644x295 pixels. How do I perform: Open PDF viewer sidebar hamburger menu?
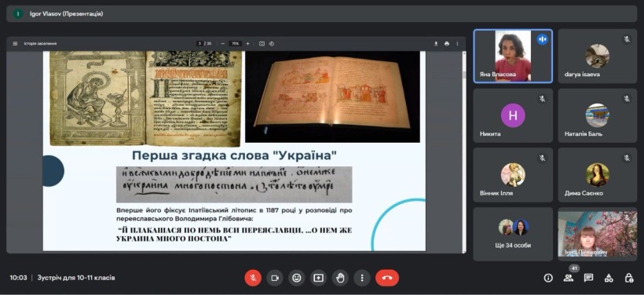click(15, 43)
